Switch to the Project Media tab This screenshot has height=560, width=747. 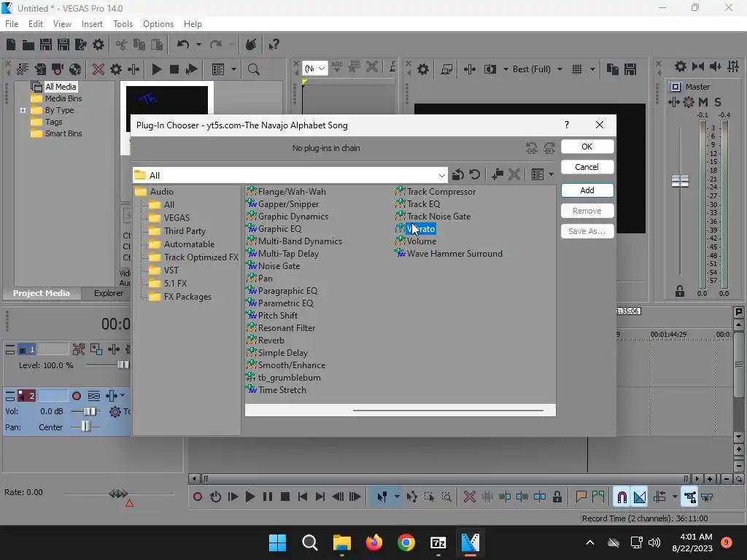tap(41, 293)
